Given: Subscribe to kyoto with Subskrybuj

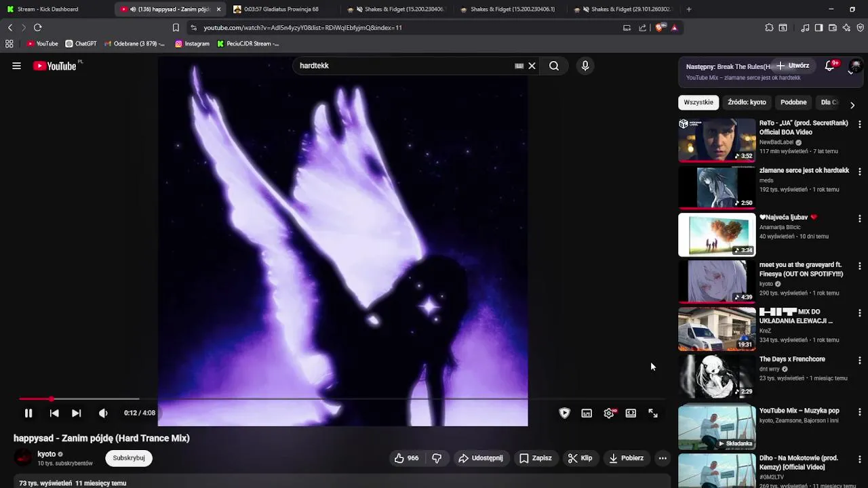Looking at the screenshot, I should coord(129,458).
